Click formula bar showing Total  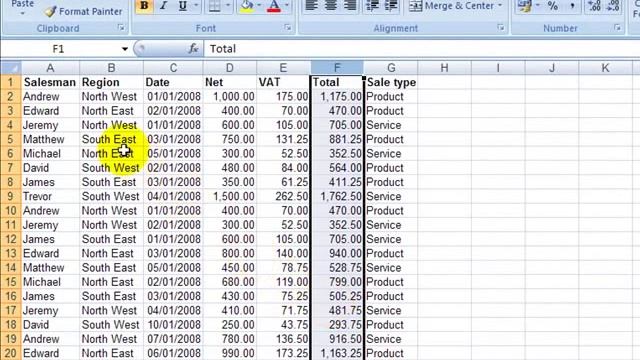[x=422, y=49]
